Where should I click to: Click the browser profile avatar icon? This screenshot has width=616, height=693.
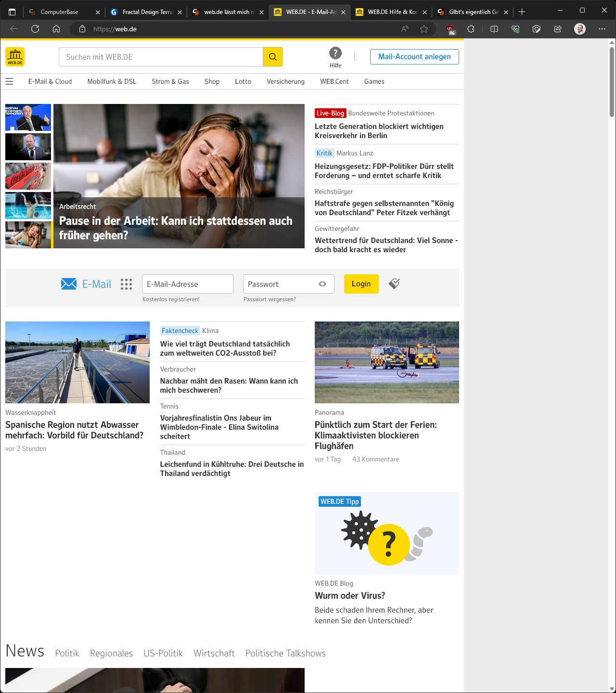point(579,29)
